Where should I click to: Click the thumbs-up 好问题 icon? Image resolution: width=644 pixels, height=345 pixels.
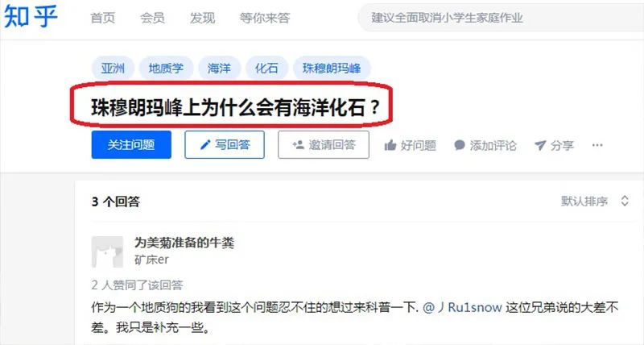click(x=390, y=145)
